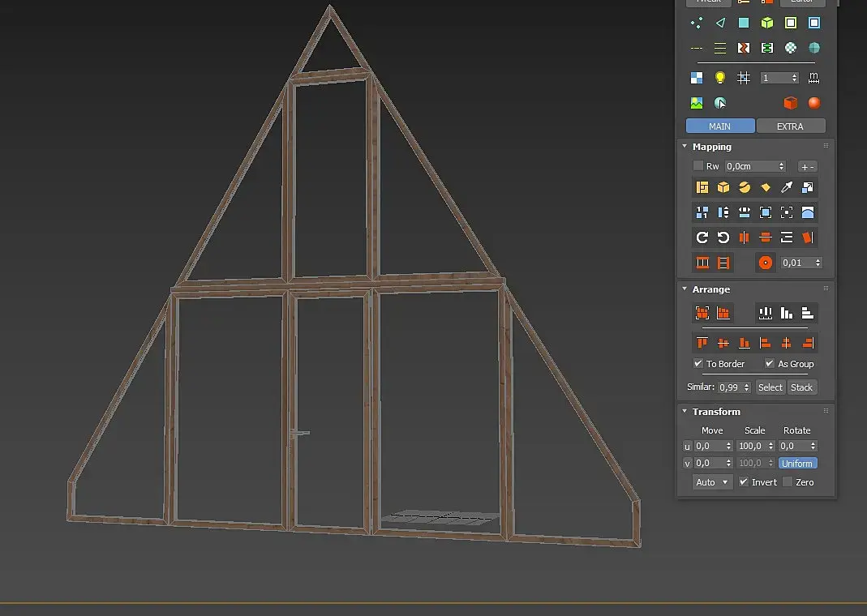Click the yellow light bulb icon
The image size is (867, 616).
pos(719,78)
